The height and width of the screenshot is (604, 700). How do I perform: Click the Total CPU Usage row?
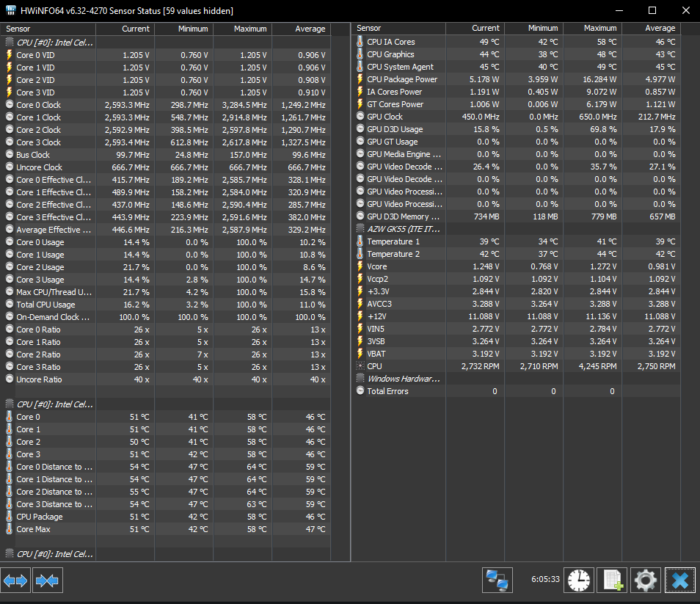point(45,305)
